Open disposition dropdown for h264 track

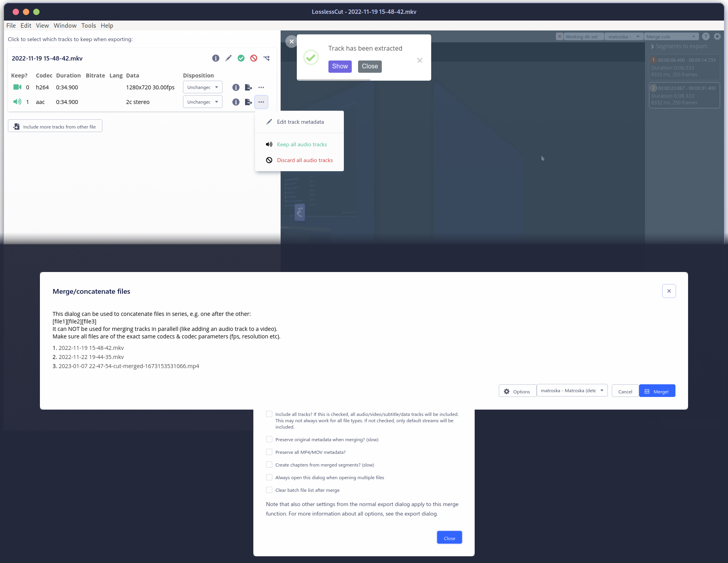click(203, 87)
